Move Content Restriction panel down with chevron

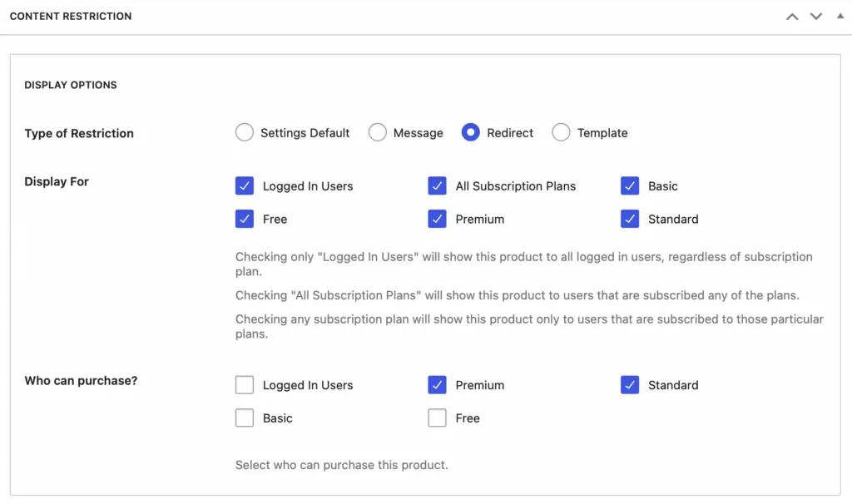pyautogui.click(x=816, y=17)
